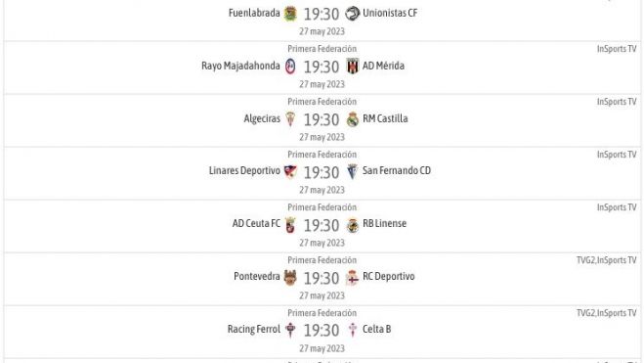Image resolution: width=644 pixels, height=363 pixels.
Task: Open the Rayo Majadahonda team link
Action: 240,66
